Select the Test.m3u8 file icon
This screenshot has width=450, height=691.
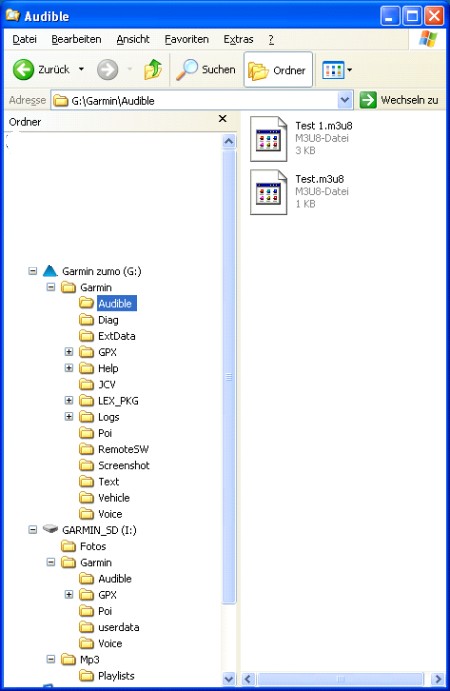269,192
